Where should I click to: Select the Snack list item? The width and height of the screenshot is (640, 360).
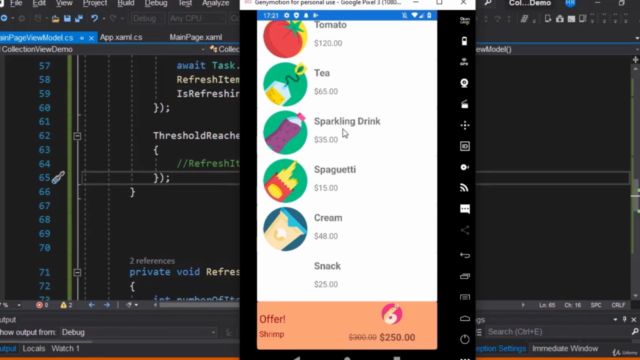tap(347, 276)
